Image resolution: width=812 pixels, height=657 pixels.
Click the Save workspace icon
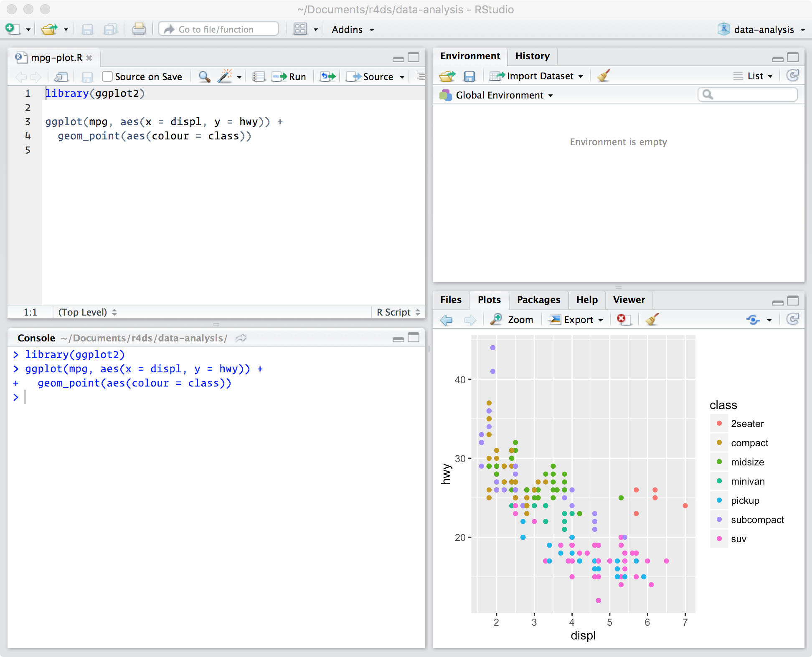(469, 76)
